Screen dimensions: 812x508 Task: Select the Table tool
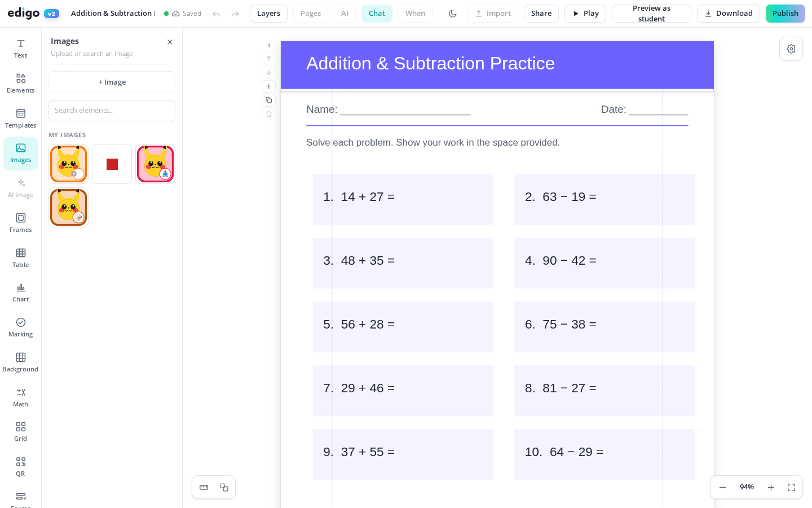20,258
